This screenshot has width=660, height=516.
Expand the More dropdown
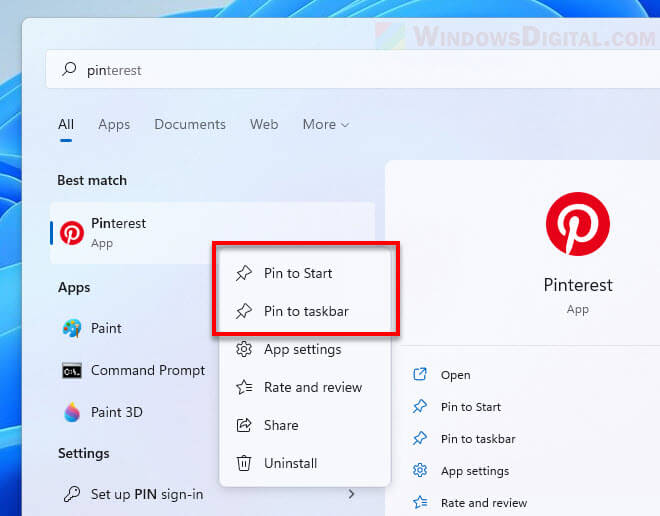[x=326, y=125]
